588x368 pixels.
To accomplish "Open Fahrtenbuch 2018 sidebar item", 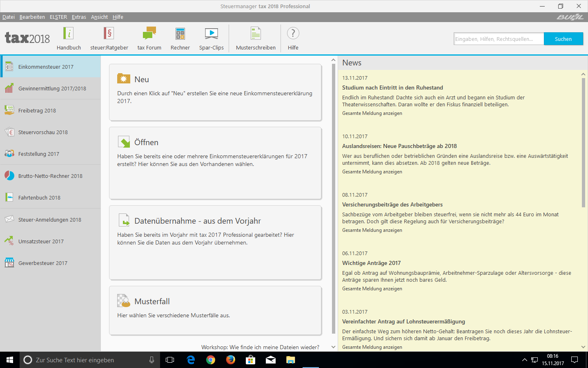I will pos(50,197).
